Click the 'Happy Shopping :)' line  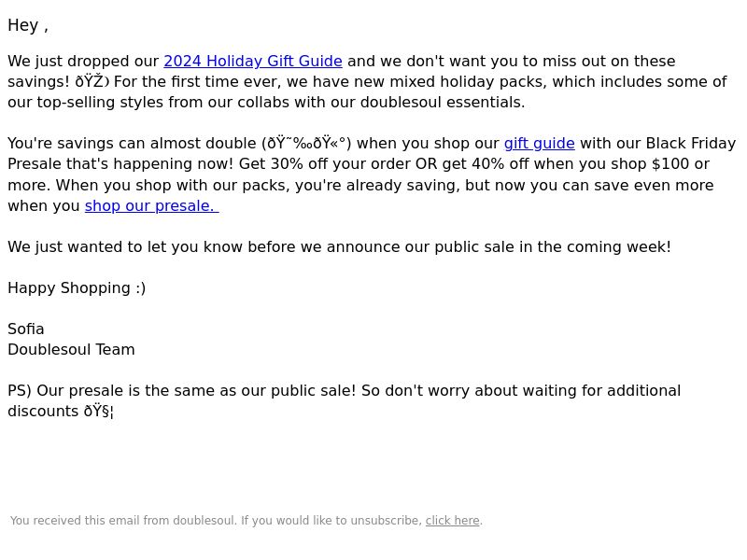77,288
